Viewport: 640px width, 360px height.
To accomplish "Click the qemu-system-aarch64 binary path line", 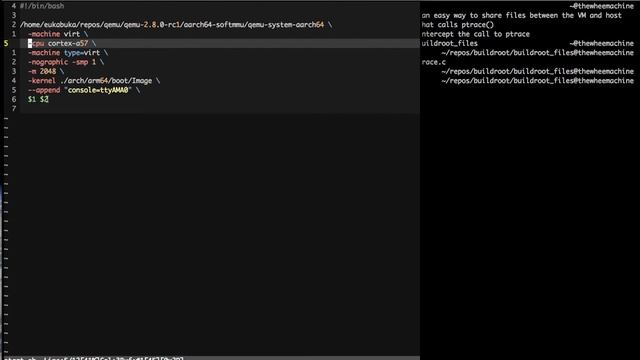I will 176,25.
